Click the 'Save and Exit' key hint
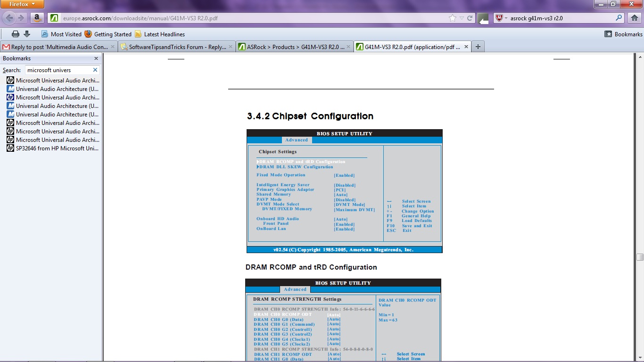Screen dimensions: 644x362 [417, 226]
